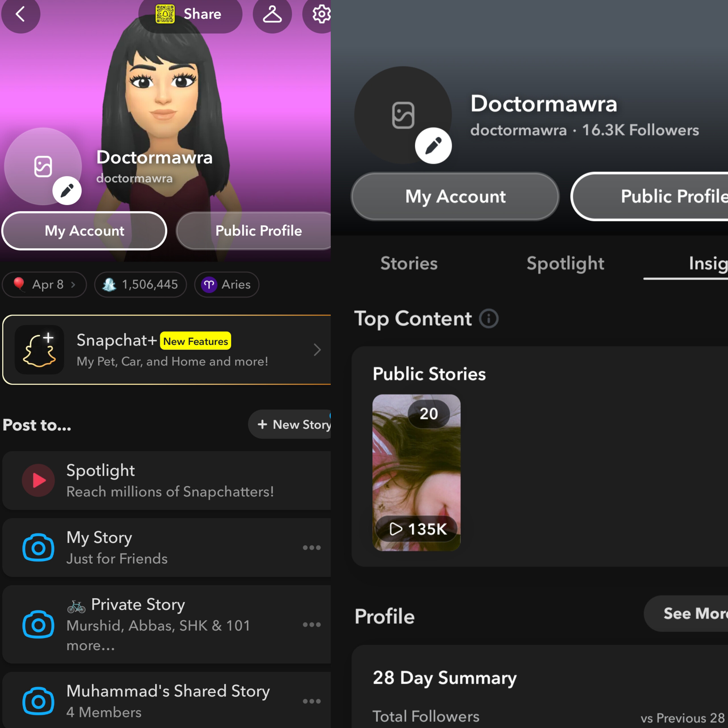Tap the Snapcode icon in Share button
This screenshot has width=728, height=728.
coord(165,14)
